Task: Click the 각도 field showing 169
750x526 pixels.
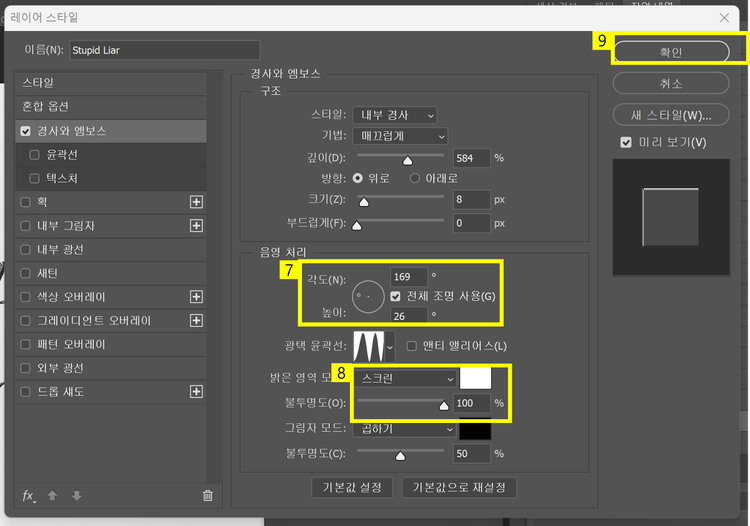Action: [409, 277]
